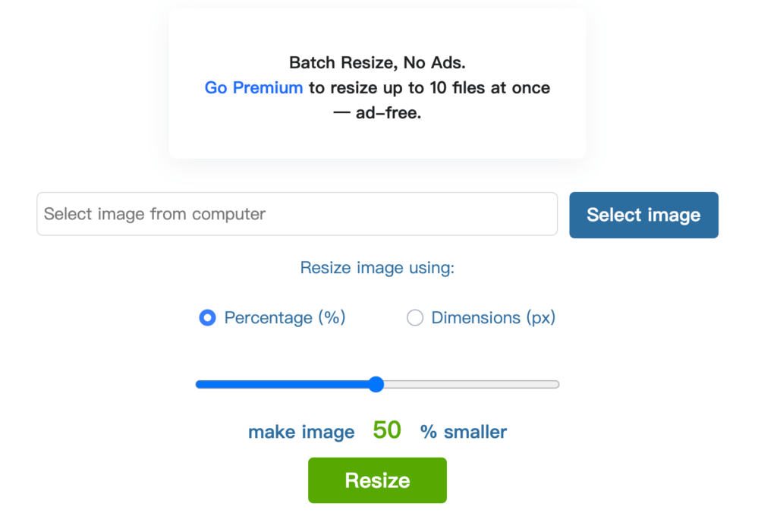Image resolution: width=777 pixels, height=532 pixels.
Task: Click the 'Select image from computer' input field
Action: pos(296,213)
